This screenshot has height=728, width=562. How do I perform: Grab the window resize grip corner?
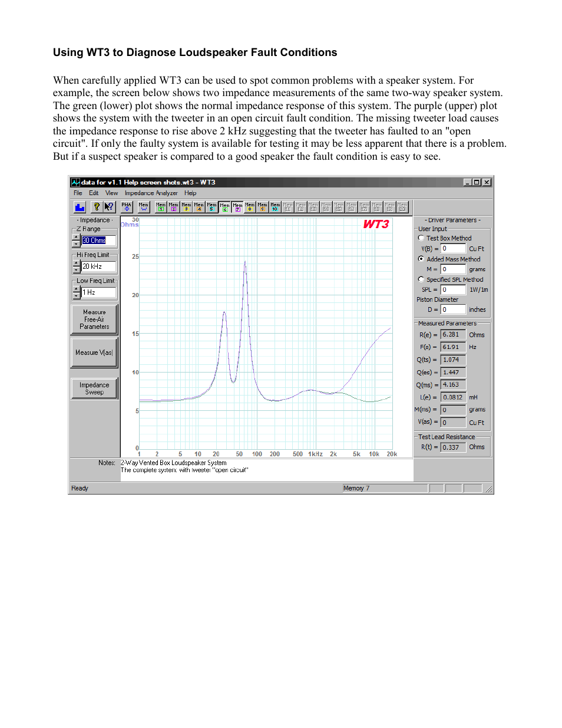coord(489,489)
